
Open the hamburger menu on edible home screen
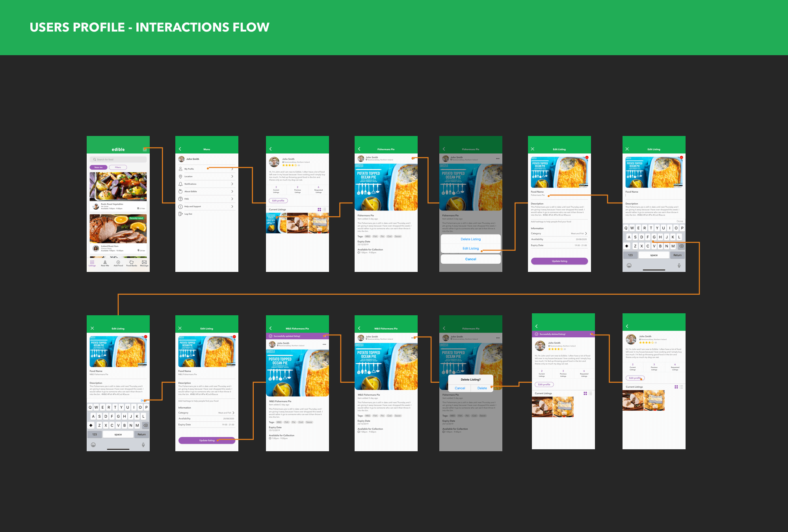click(x=145, y=149)
